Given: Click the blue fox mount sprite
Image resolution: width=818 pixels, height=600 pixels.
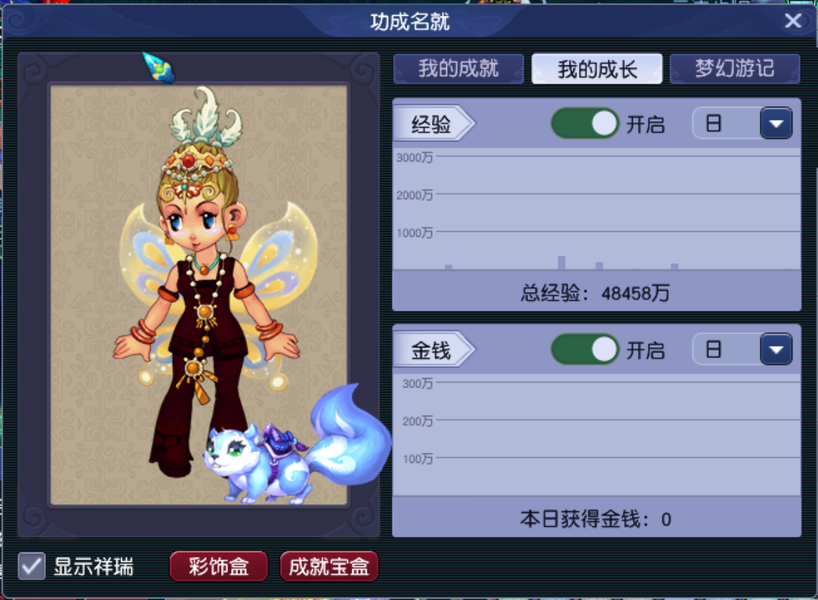Looking at the screenshot, I should coord(297,446).
